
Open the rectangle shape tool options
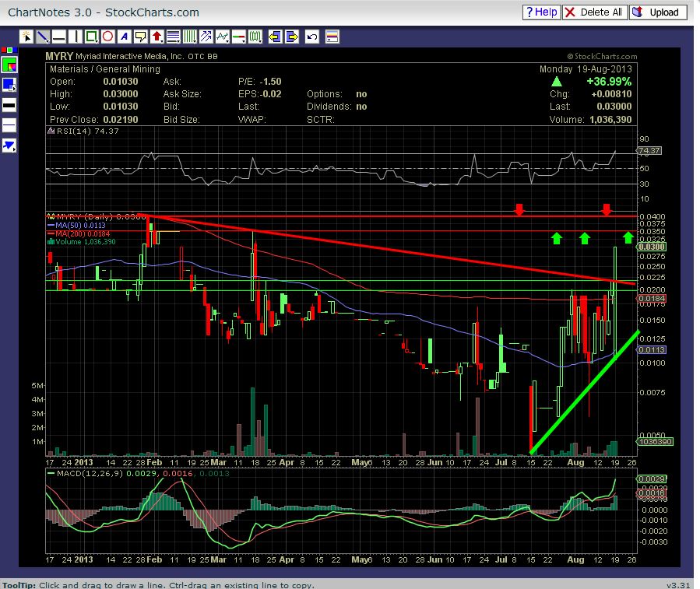tap(92, 37)
